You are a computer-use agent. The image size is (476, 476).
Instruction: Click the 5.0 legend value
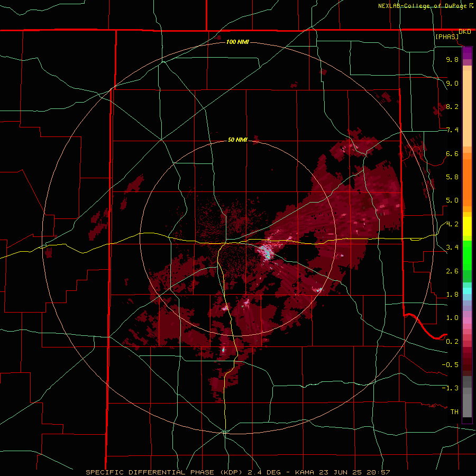[x=452, y=200]
